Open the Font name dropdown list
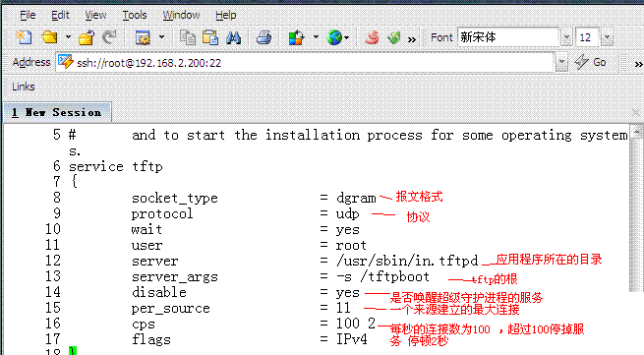Screen dimensions: 644x355 (566, 37)
